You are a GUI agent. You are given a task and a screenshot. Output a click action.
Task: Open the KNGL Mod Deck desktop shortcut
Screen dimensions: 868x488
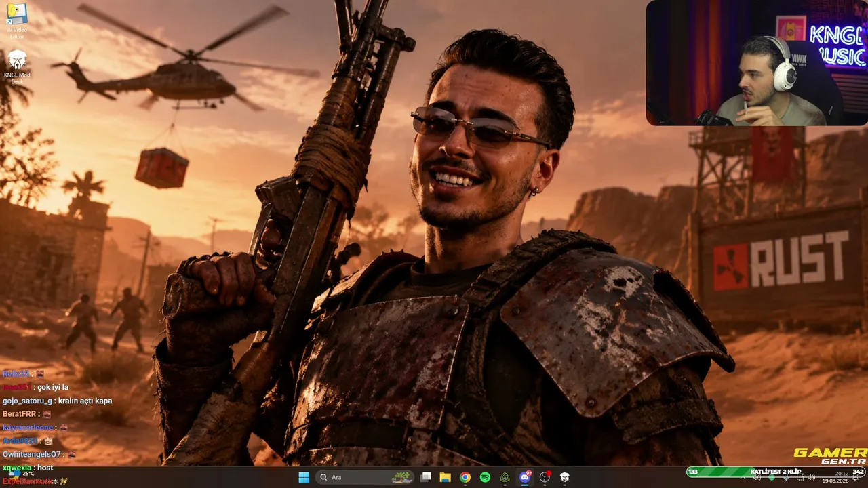pyautogui.click(x=16, y=66)
